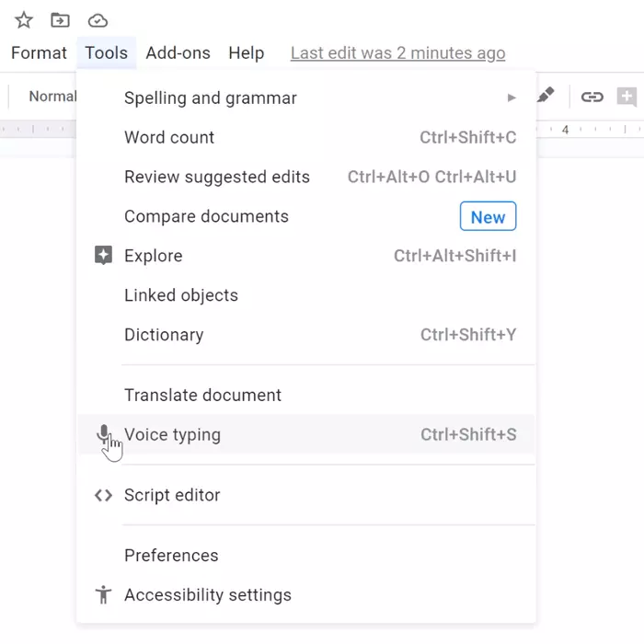Open Explore text entry
This screenshot has height=644, width=644.
click(x=154, y=256)
